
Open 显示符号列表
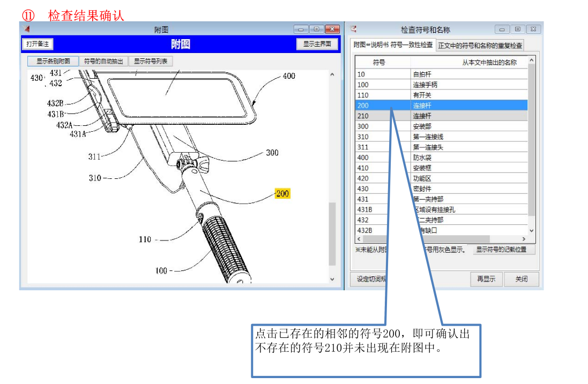coord(151,61)
